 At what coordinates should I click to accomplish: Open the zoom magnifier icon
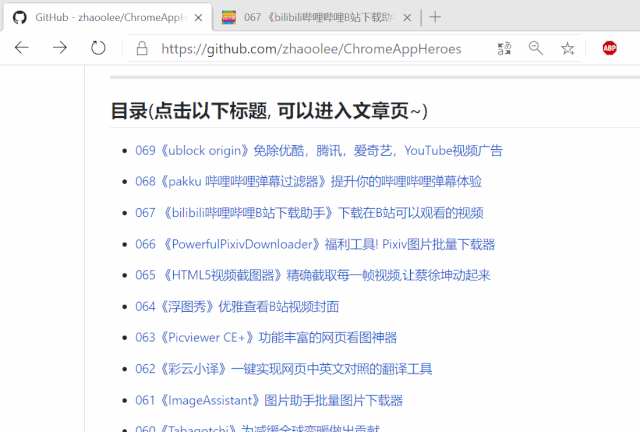point(536,48)
